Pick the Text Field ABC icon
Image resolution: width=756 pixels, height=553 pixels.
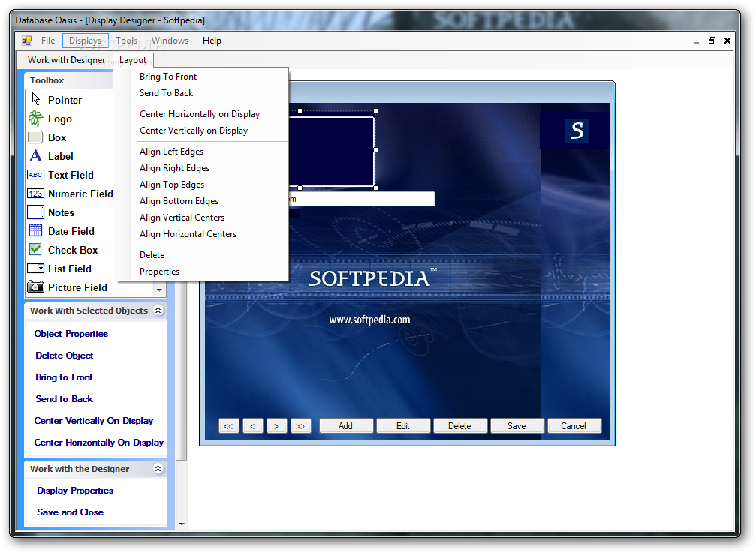(35, 174)
